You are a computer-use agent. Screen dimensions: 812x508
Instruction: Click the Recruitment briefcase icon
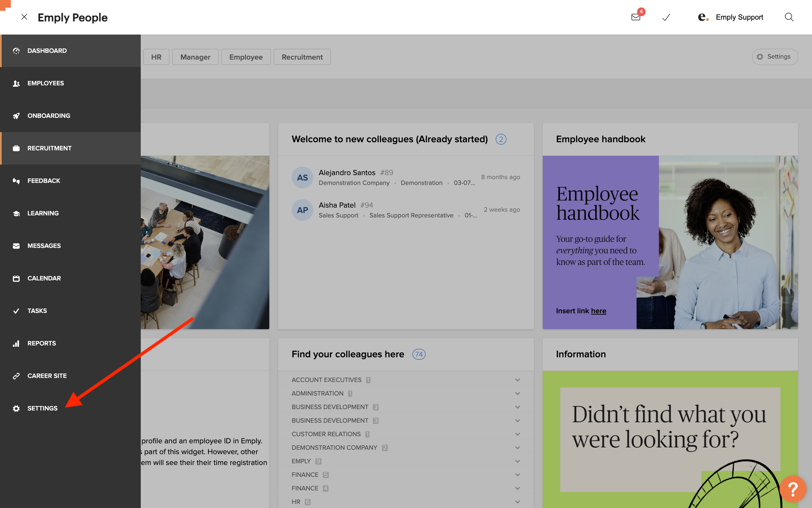click(x=16, y=148)
